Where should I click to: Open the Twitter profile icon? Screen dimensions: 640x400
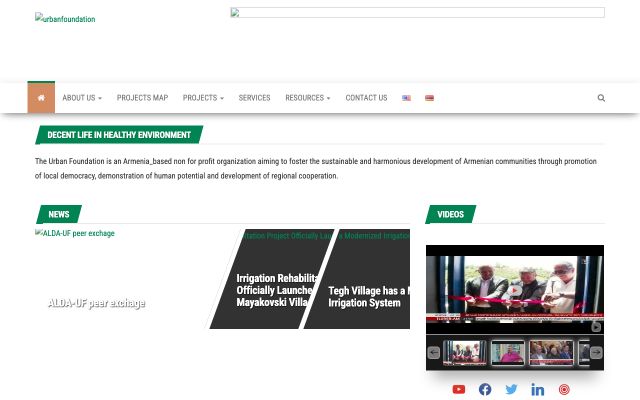511,389
